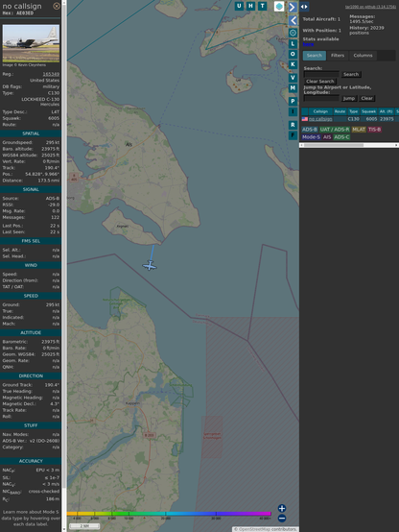Click the SPEED section header
The image size is (399, 532).
pyautogui.click(x=31, y=296)
